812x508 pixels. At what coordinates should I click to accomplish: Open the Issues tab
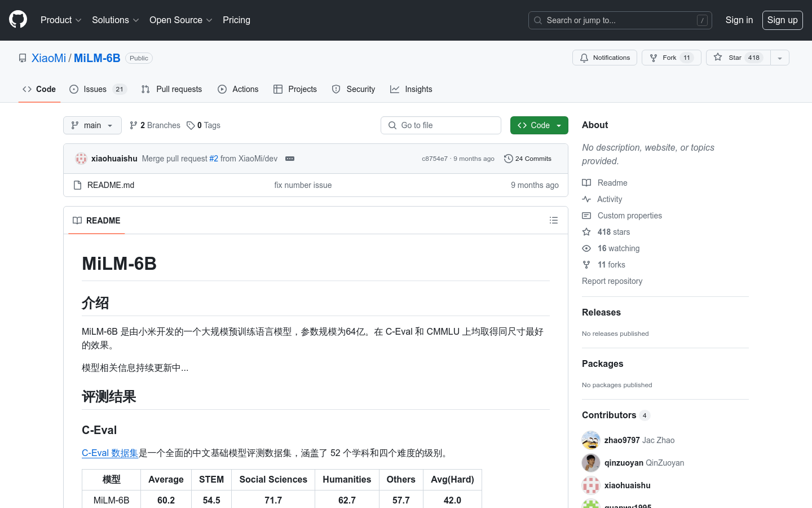pos(98,89)
